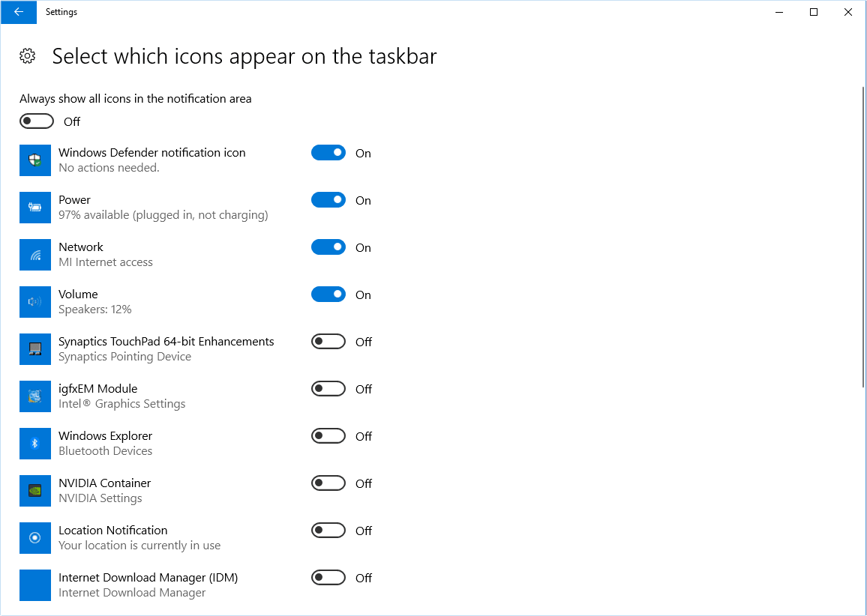
Task: Enable the NVIDIA Container toggle
Action: pos(328,483)
